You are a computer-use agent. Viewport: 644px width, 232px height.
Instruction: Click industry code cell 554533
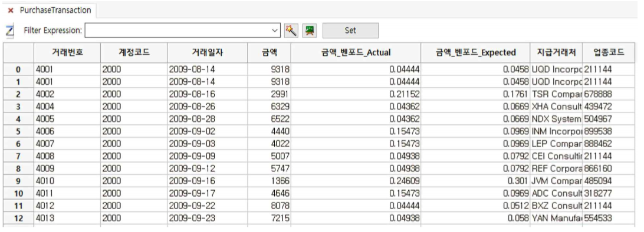[609, 218]
